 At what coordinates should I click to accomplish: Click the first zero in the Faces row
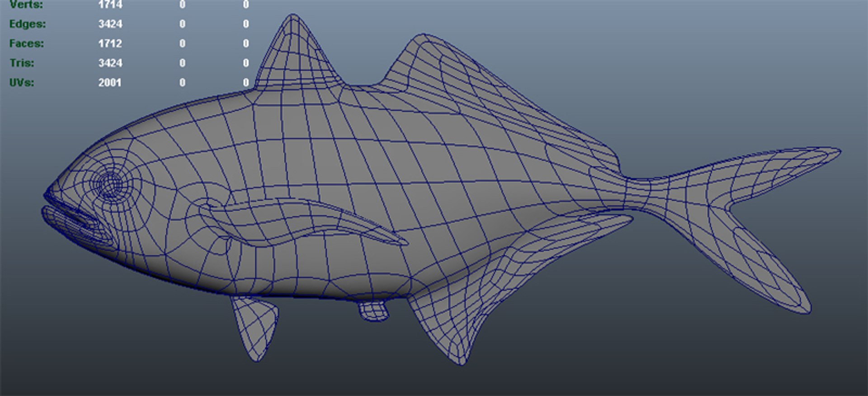[x=182, y=43]
